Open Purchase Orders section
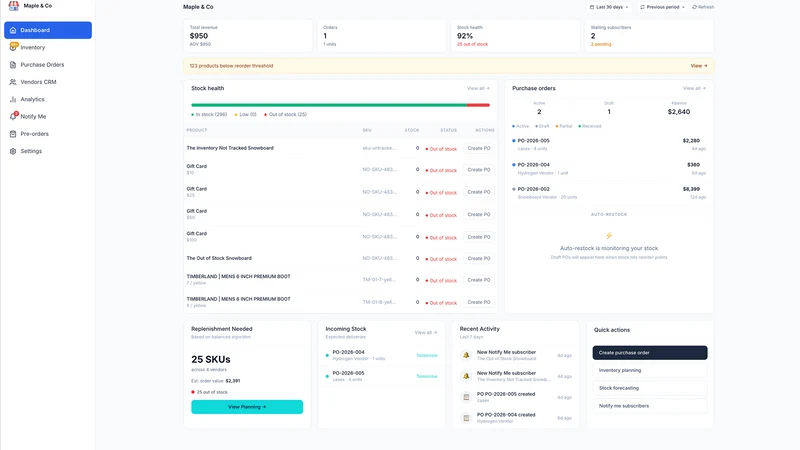This screenshot has width=800, height=450. click(48, 65)
